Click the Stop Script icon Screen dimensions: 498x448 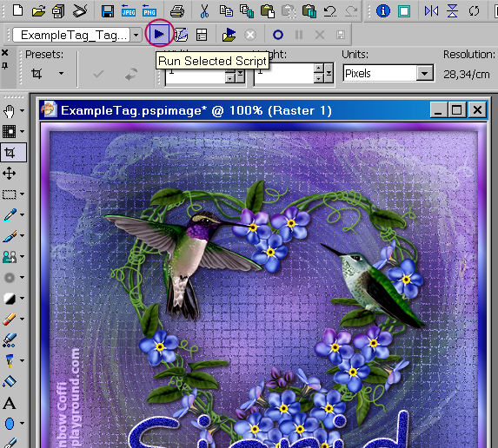point(250,35)
